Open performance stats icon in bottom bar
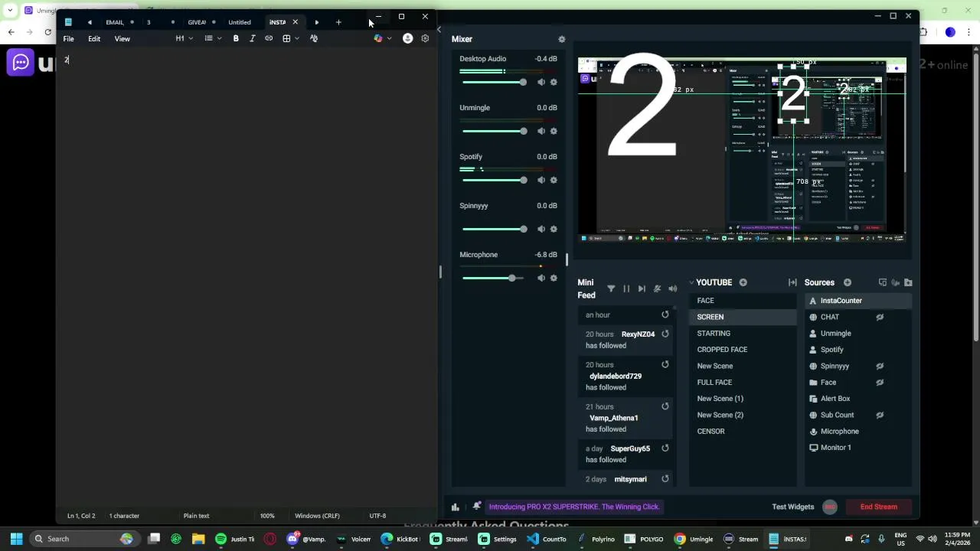 click(x=456, y=507)
